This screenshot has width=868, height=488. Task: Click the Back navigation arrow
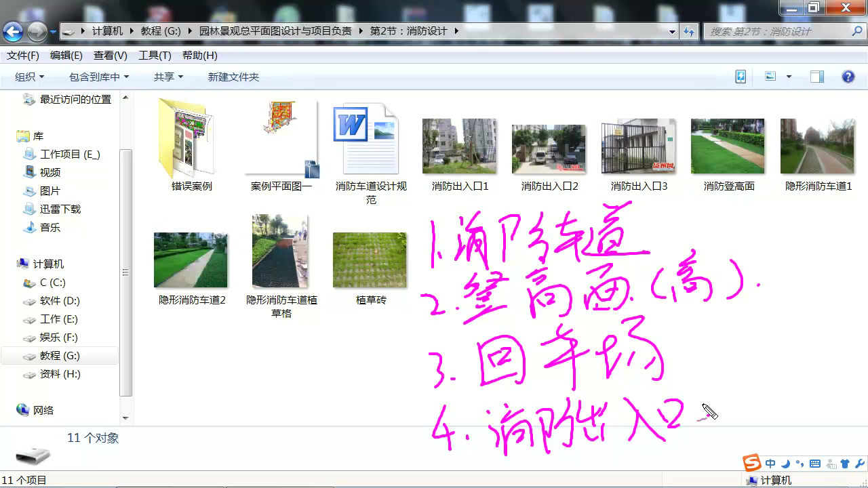[x=13, y=31]
